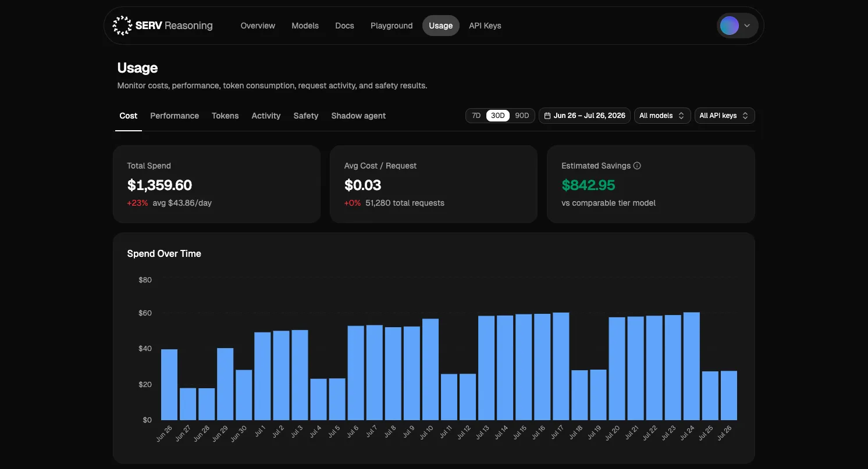This screenshot has width=868, height=469.
Task: Click the Spend Over Time heading
Action: tap(164, 253)
